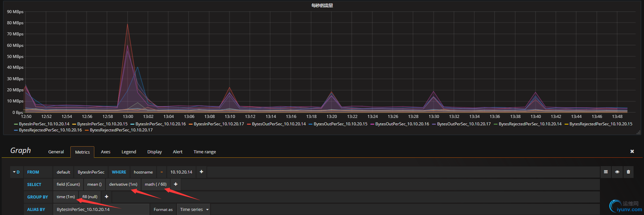Open the Legend tab

[129, 152]
